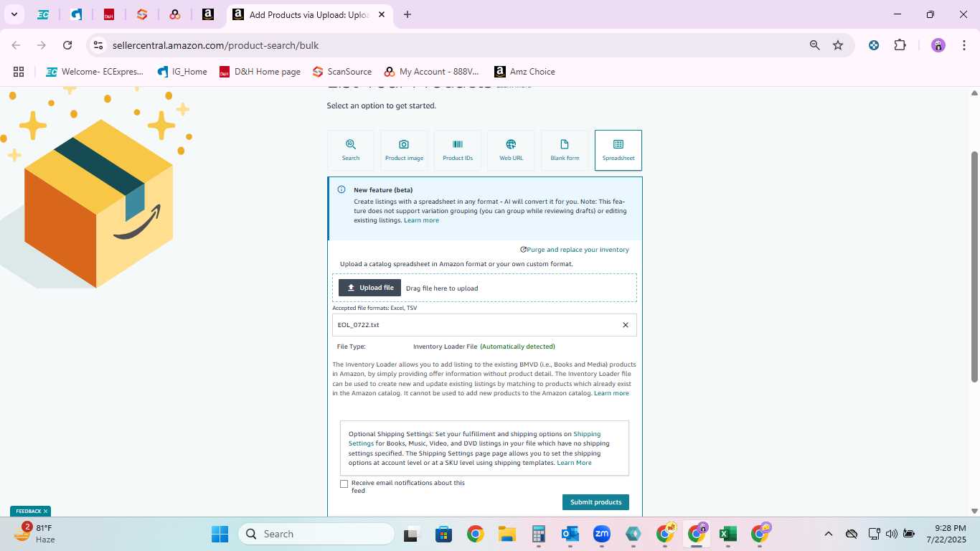Image resolution: width=980 pixels, height=551 pixels.
Task: Open My Account - 888V bookmark
Action: click(x=431, y=72)
